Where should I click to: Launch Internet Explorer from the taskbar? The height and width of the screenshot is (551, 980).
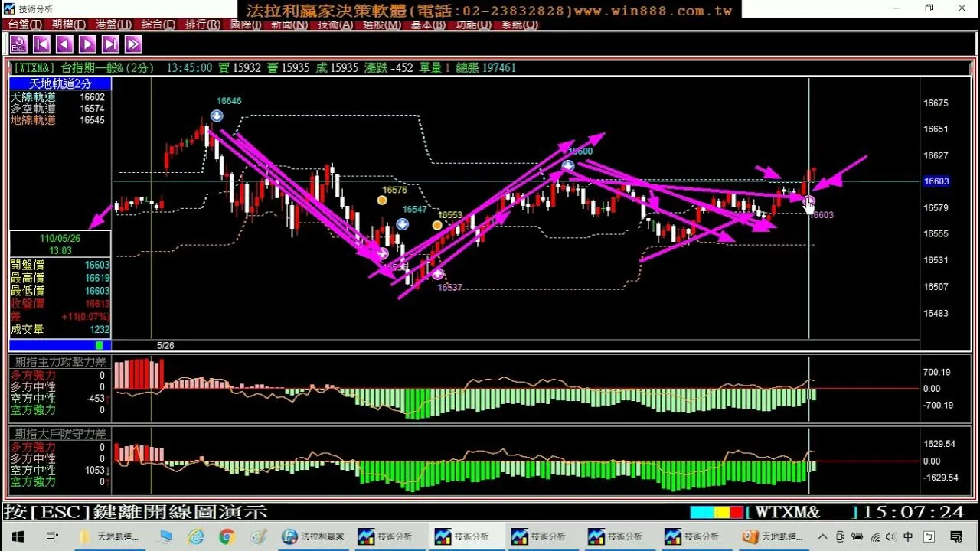197,536
